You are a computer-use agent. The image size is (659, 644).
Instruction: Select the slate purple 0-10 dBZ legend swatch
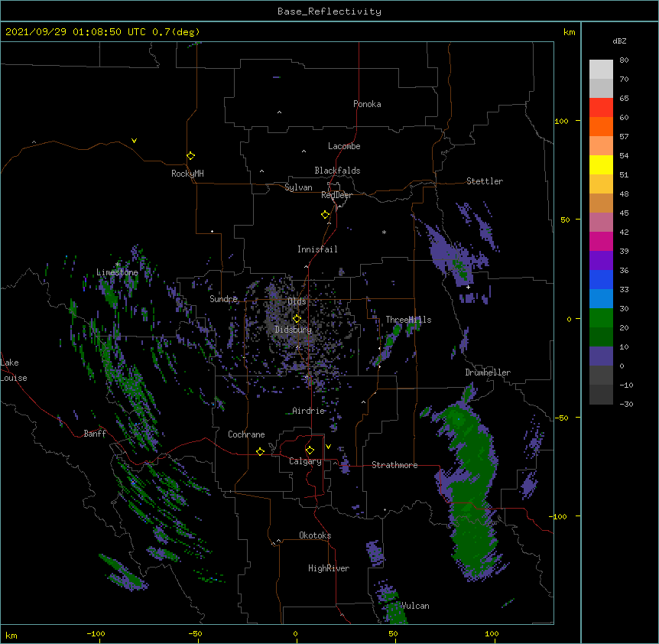point(601,356)
